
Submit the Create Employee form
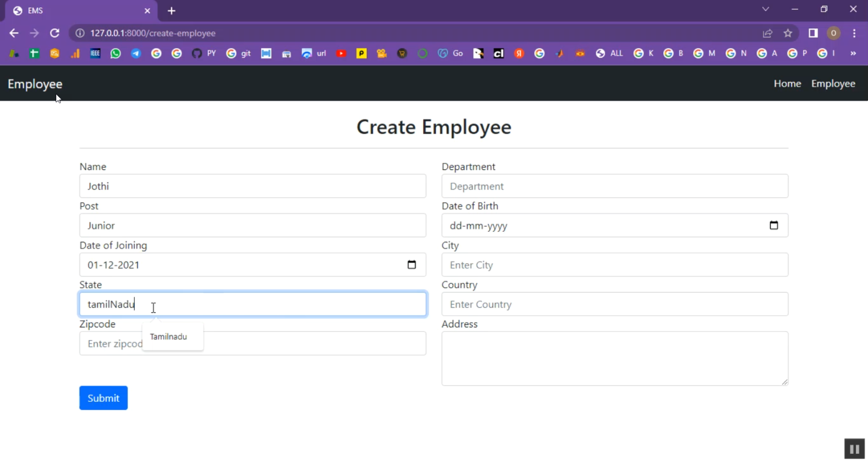point(104,398)
